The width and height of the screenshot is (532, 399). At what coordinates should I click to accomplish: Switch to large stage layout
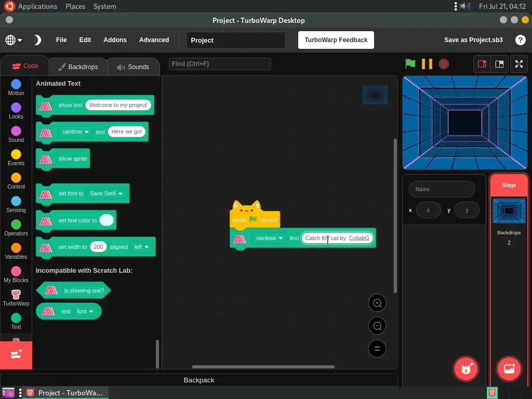tap(499, 64)
